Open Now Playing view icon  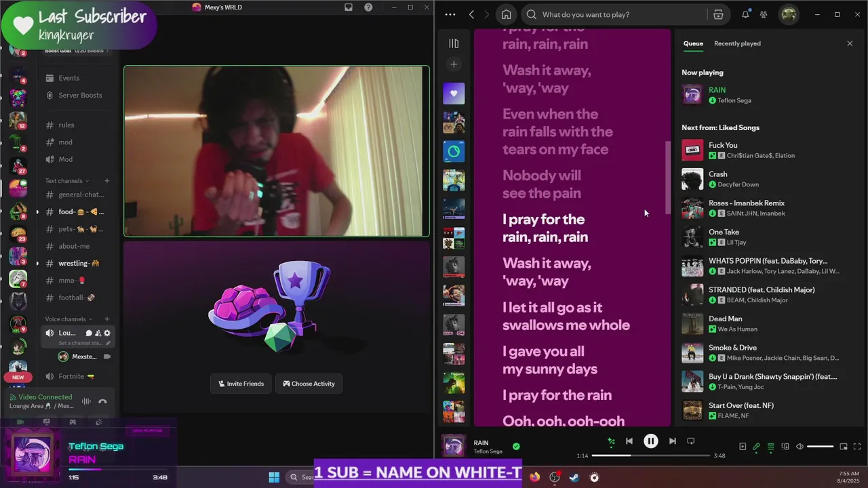[743, 447]
